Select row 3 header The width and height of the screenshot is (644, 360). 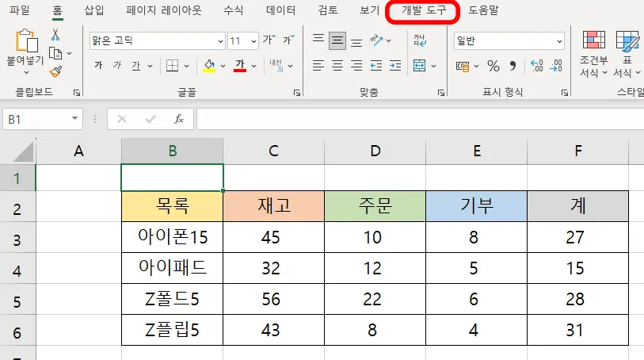click(17, 238)
